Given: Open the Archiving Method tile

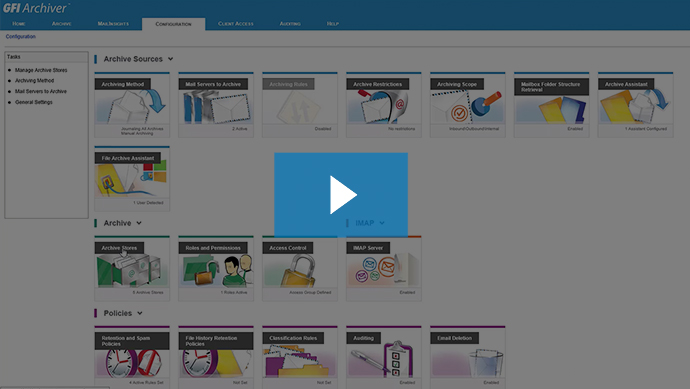Looking at the screenshot, I should 132,105.
